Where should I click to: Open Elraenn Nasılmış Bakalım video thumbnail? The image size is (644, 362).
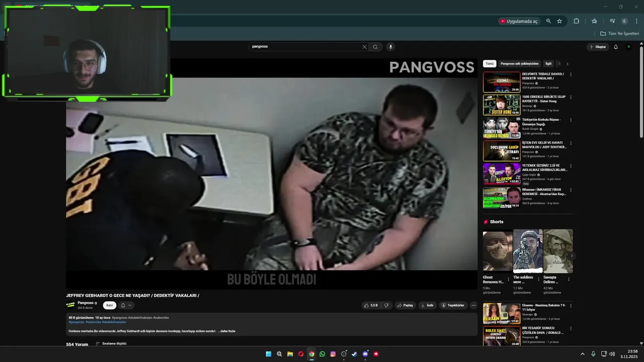[502, 313]
